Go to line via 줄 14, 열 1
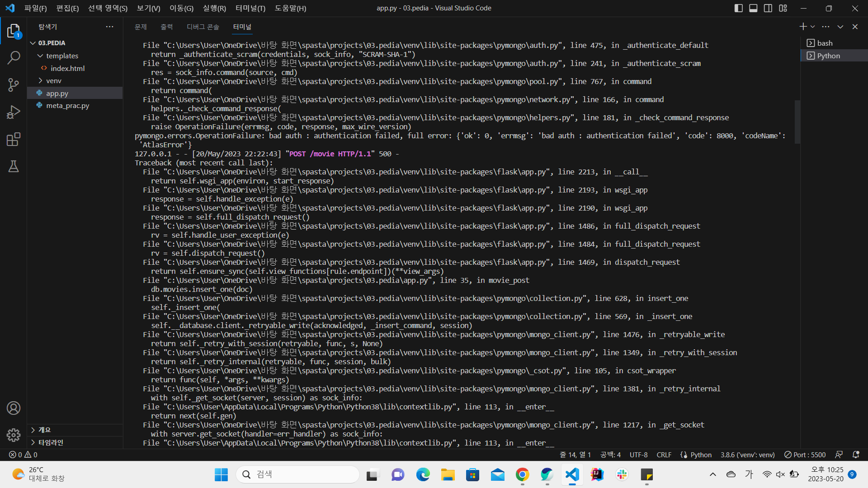This screenshot has height=488, width=868. pos(575,455)
